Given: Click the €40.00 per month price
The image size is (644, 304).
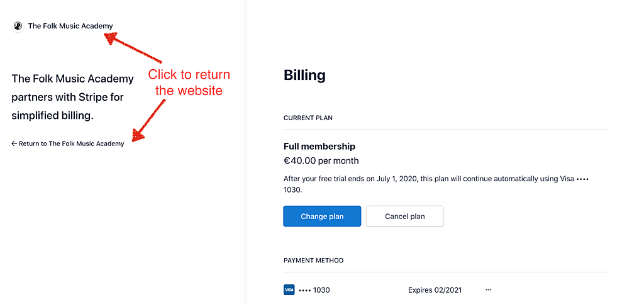Looking at the screenshot, I should point(321,160).
